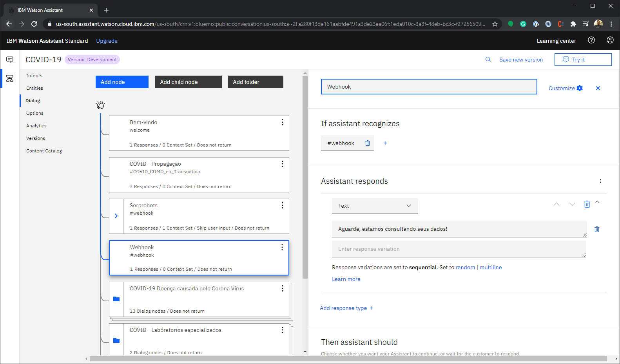Add a condition with the plus icon
Image resolution: width=620 pixels, height=364 pixels.
point(385,143)
